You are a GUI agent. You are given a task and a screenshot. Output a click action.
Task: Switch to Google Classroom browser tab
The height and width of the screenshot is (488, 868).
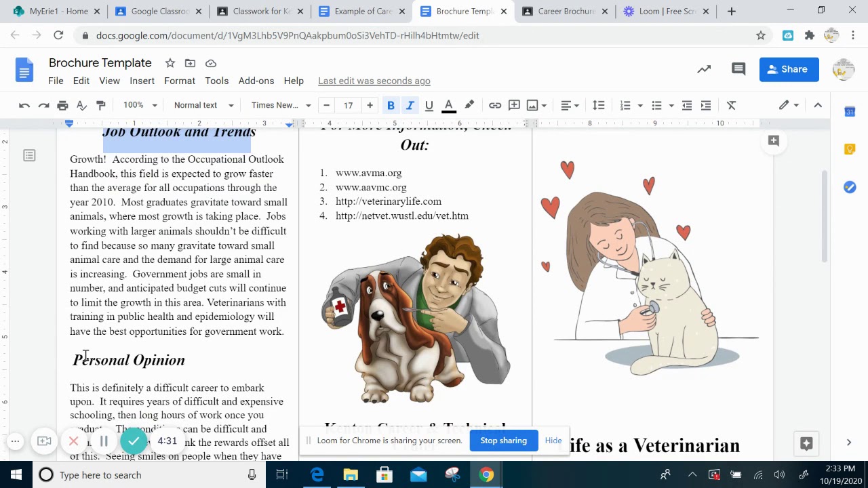coord(160,11)
